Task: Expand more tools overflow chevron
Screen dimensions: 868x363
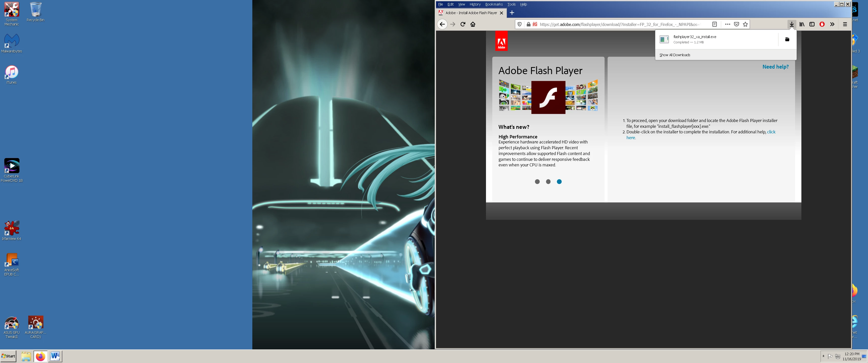Action: click(x=832, y=24)
